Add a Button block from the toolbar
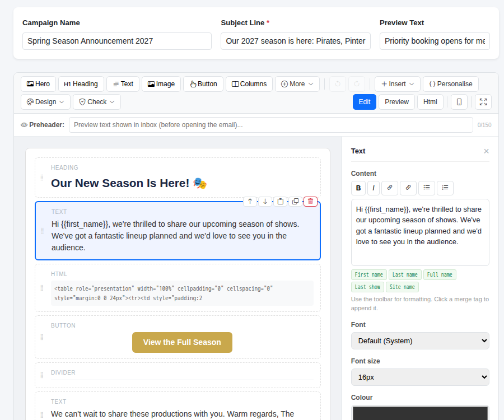504x420 pixels. (x=203, y=84)
